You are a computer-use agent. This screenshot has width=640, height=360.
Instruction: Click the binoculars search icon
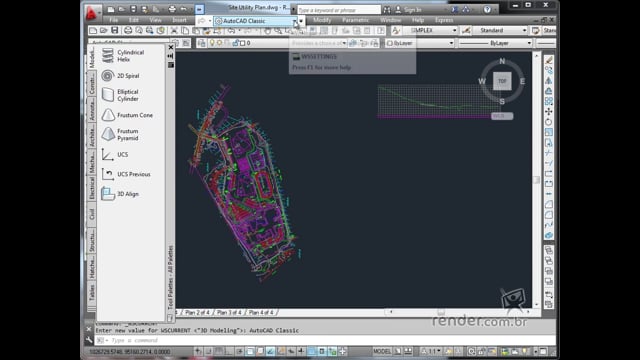point(387,10)
